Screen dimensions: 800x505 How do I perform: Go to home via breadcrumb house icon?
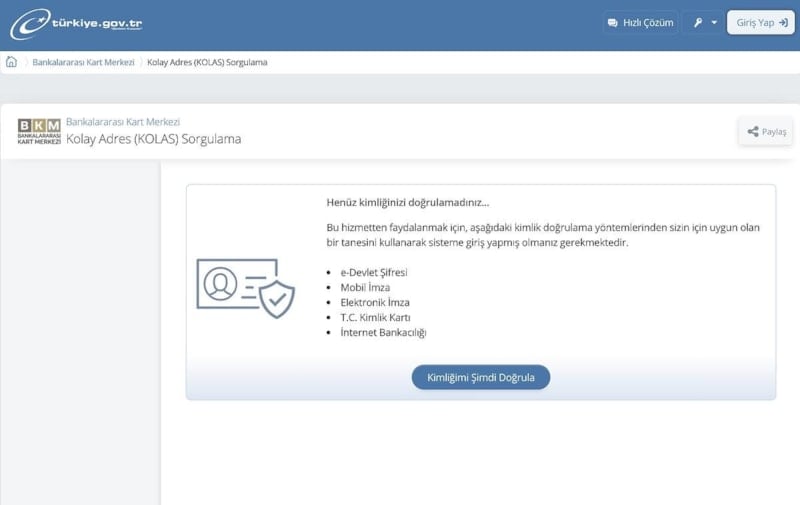coord(12,62)
